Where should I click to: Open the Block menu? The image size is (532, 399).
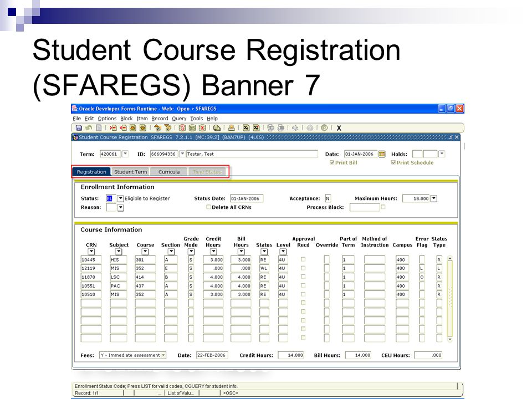pyautogui.click(x=126, y=119)
